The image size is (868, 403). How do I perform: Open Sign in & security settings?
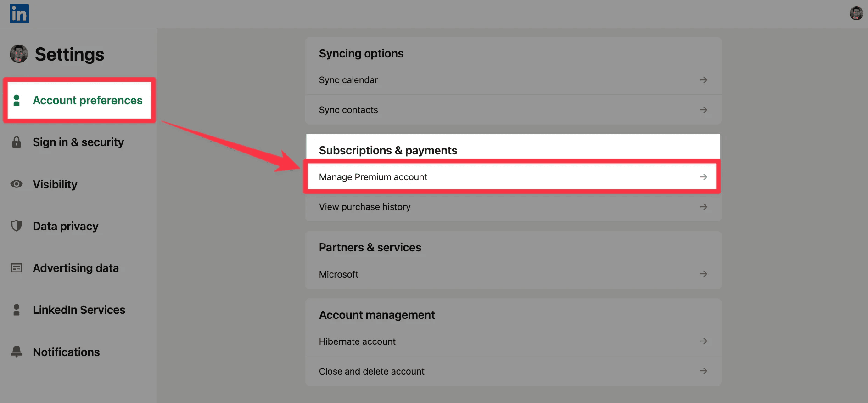[78, 142]
